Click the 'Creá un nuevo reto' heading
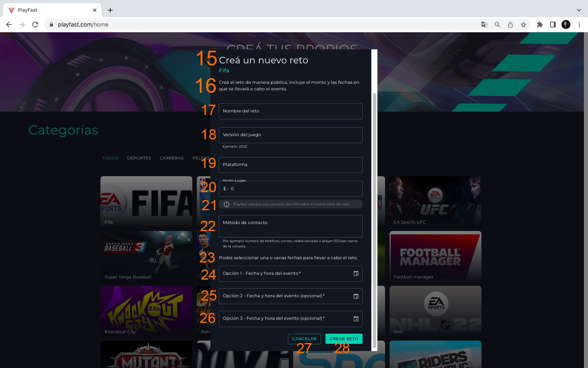This screenshot has height=368, width=588. coord(263,60)
